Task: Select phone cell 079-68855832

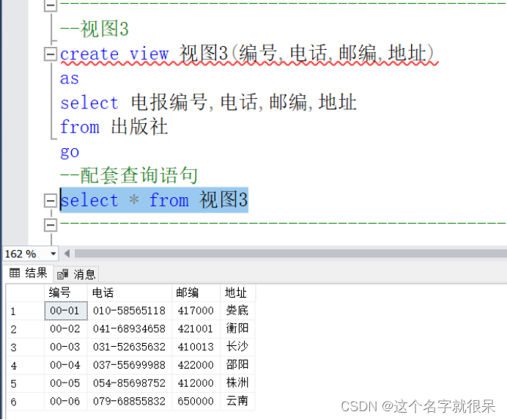Action: click(130, 401)
